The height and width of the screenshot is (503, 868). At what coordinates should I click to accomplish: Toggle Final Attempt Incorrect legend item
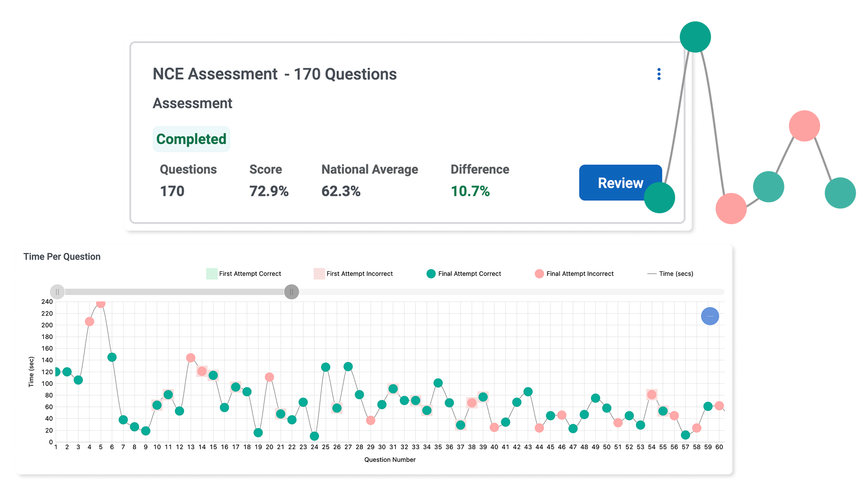574,274
